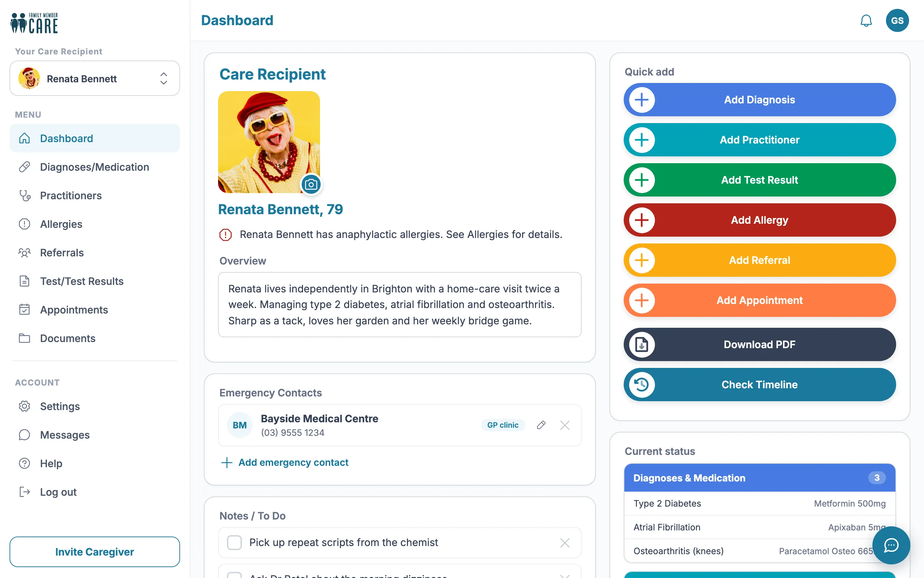Remove the Bayside Medical Centre contact
Image resolution: width=924 pixels, height=578 pixels.
pos(565,425)
